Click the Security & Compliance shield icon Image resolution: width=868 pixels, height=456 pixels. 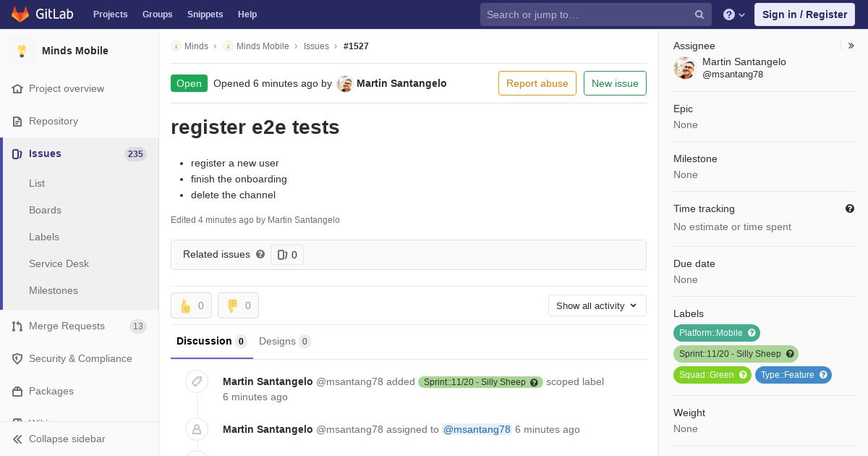coord(17,358)
